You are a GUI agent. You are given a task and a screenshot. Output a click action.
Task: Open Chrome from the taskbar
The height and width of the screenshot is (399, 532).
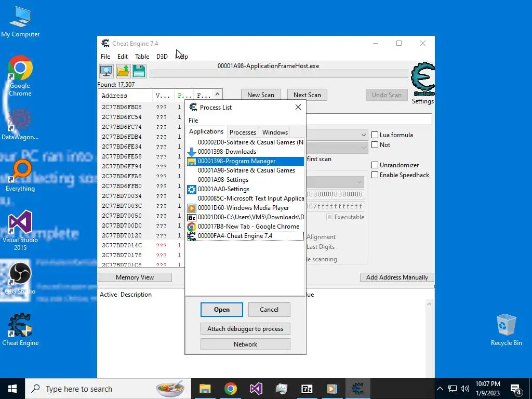230,389
